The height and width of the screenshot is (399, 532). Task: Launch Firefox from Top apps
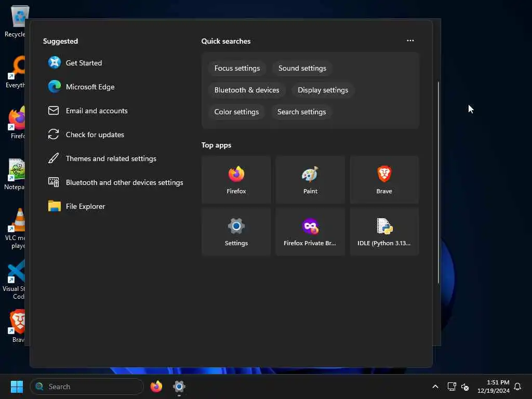236,180
